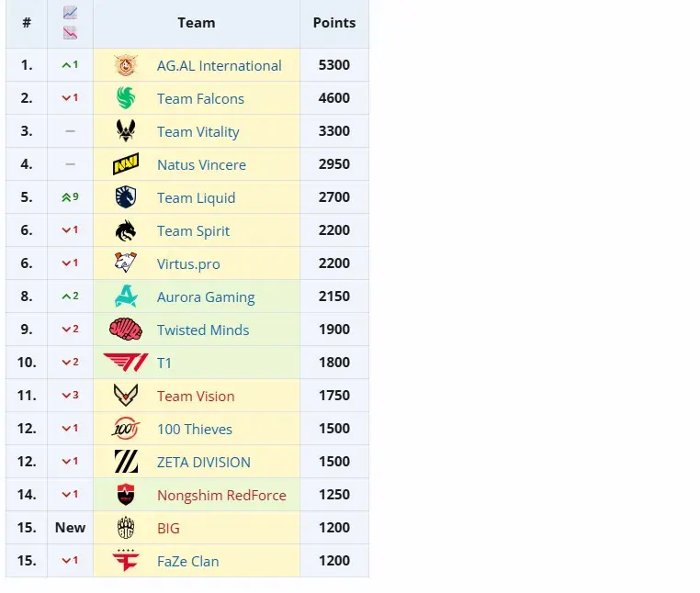Click the 2700 points cell
This screenshot has width=700, height=593.
[334, 197]
